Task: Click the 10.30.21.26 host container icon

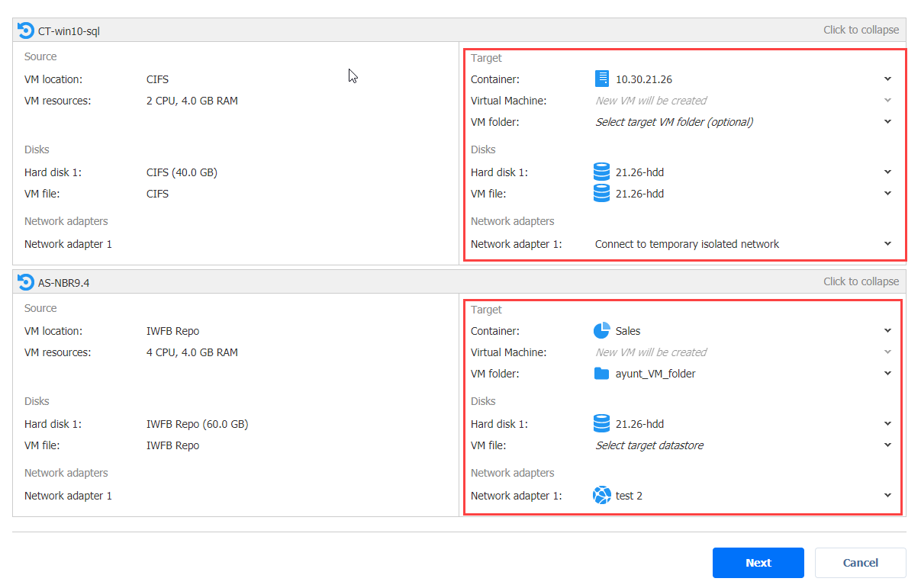Action: [x=603, y=79]
